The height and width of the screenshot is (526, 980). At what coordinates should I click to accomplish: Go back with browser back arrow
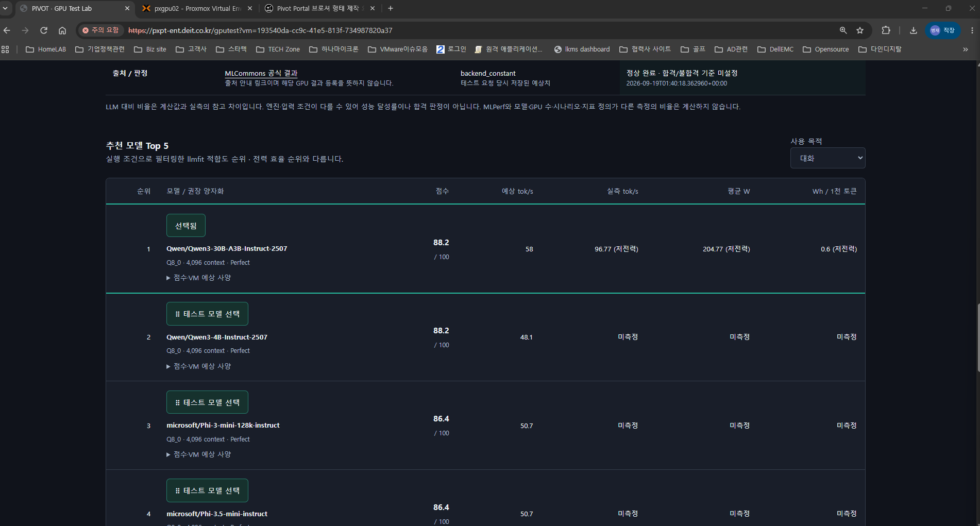point(7,30)
